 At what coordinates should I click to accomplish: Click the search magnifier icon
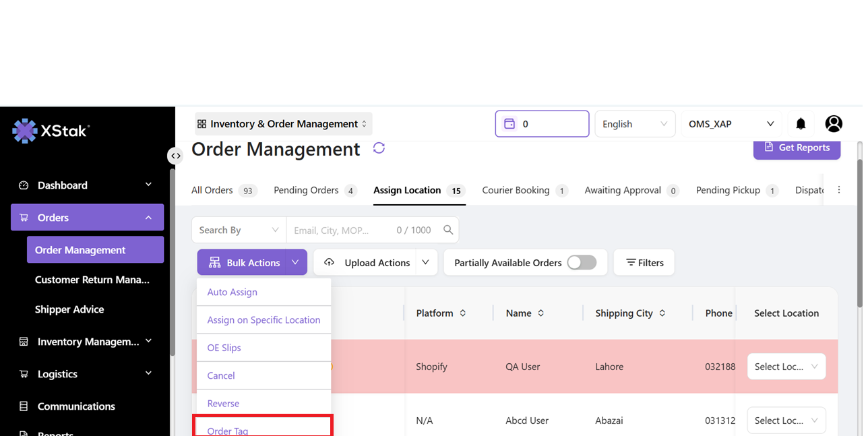448,230
